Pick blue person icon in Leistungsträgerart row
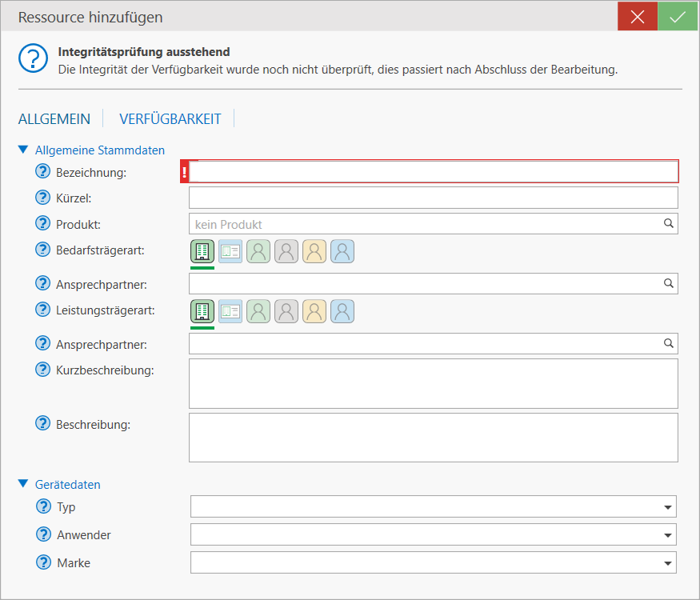This screenshot has width=700, height=600. [342, 312]
